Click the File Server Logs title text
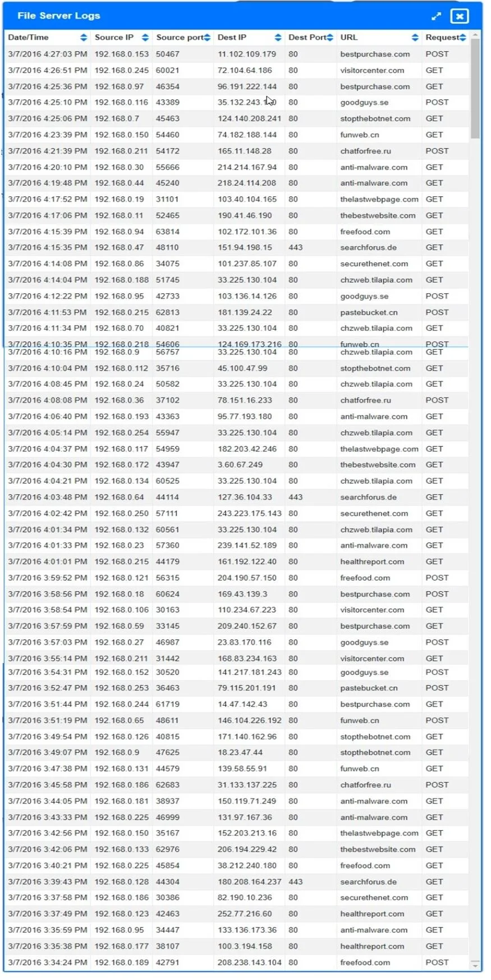 coord(59,16)
